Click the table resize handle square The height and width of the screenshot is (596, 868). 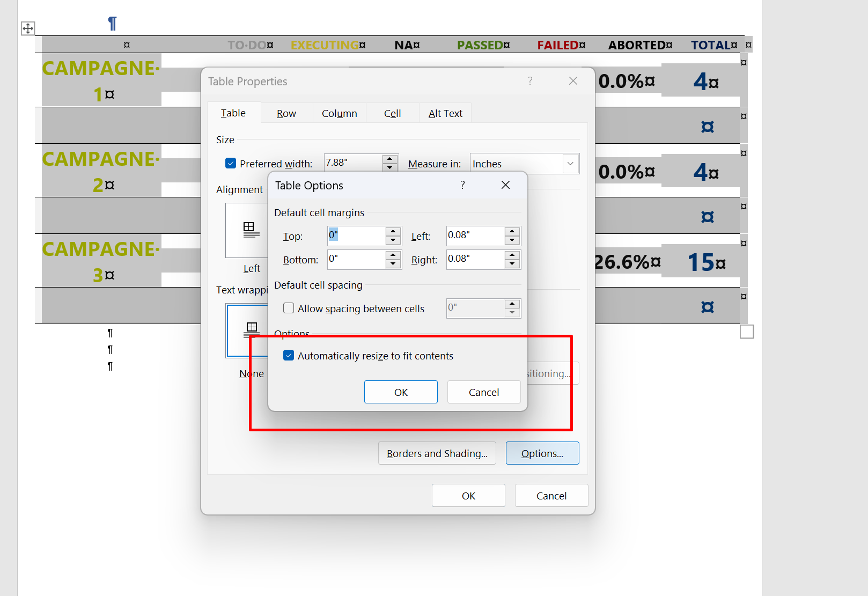[746, 332]
